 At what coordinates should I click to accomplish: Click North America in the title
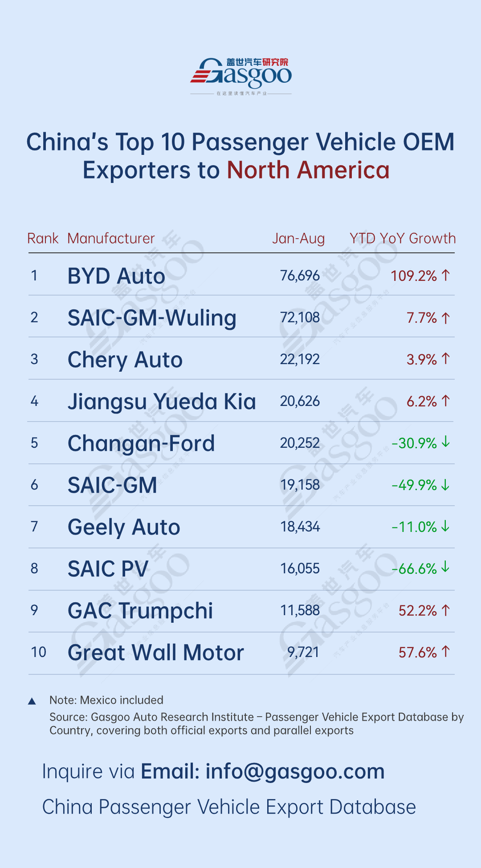pos(308,170)
